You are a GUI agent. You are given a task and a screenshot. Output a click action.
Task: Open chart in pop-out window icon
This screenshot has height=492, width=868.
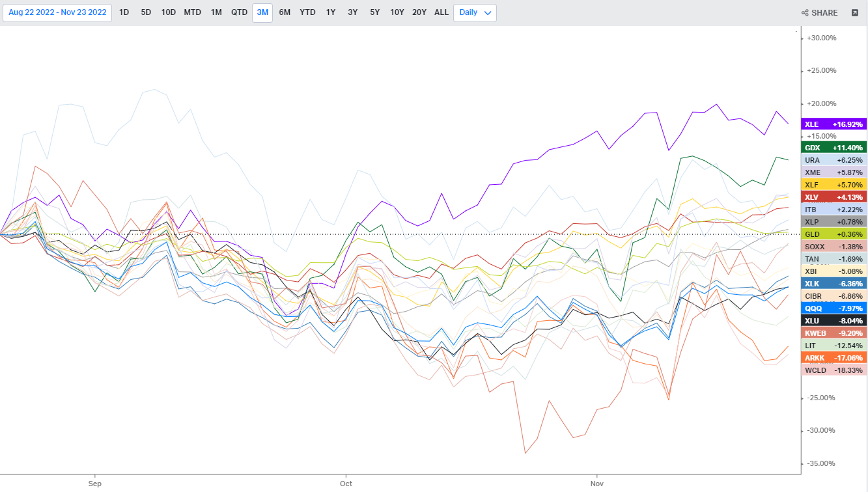click(x=854, y=13)
